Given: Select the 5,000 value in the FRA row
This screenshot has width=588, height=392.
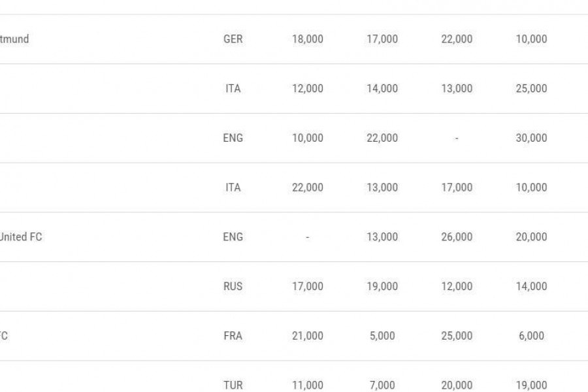Looking at the screenshot, I should [382, 336].
